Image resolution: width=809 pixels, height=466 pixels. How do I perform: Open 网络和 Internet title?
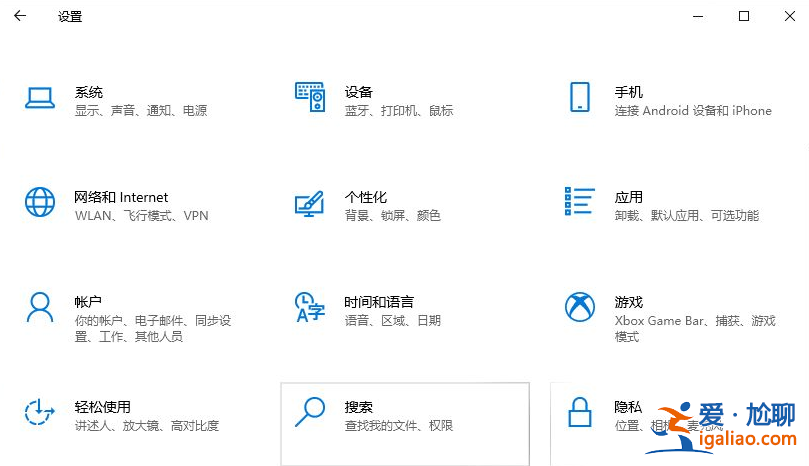click(x=121, y=197)
